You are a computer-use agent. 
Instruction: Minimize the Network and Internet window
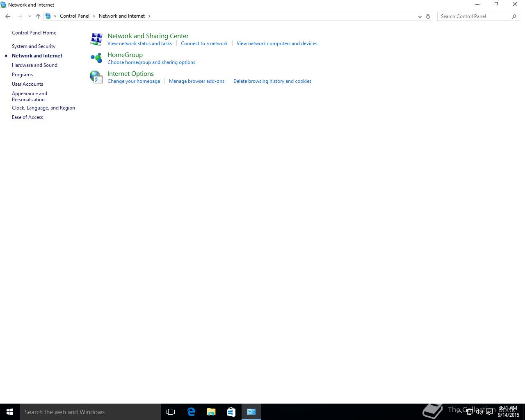[x=477, y=5]
